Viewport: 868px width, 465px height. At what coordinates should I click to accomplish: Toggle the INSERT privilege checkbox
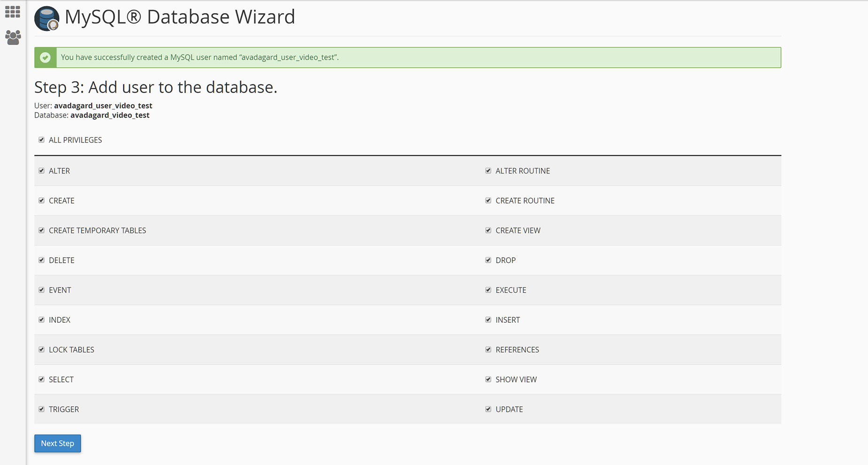tap(488, 320)
